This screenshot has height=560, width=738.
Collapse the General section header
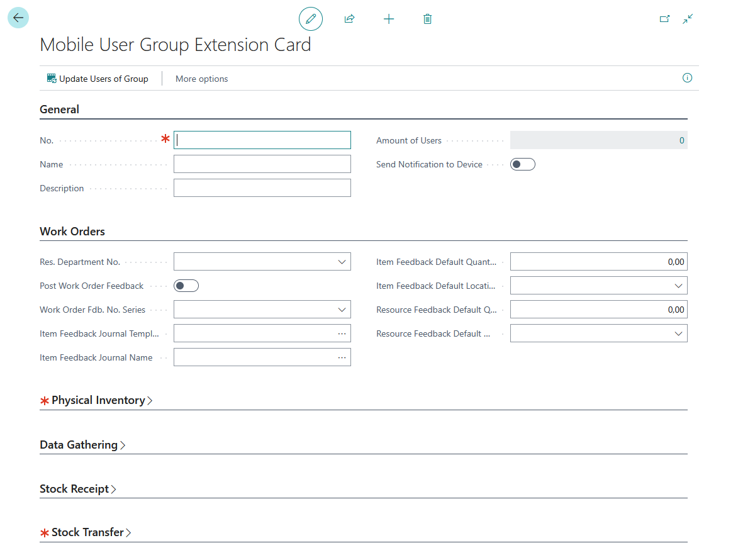coord(59,109)
